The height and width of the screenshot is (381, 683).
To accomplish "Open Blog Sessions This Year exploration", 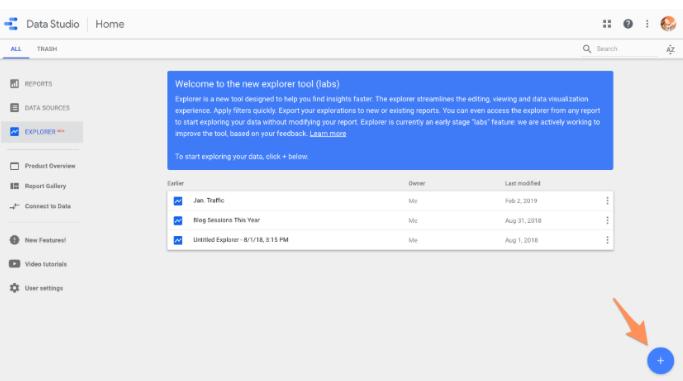I will [227, 220].
